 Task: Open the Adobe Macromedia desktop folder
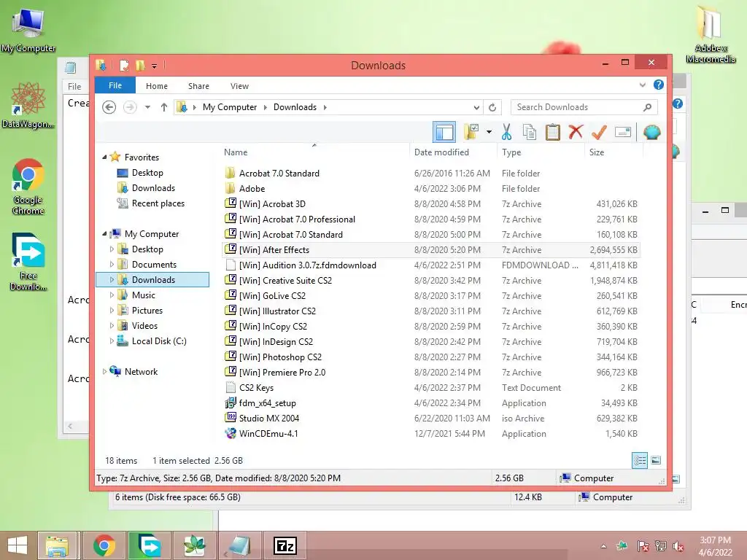pyautogui.click(x=711, y=34)
